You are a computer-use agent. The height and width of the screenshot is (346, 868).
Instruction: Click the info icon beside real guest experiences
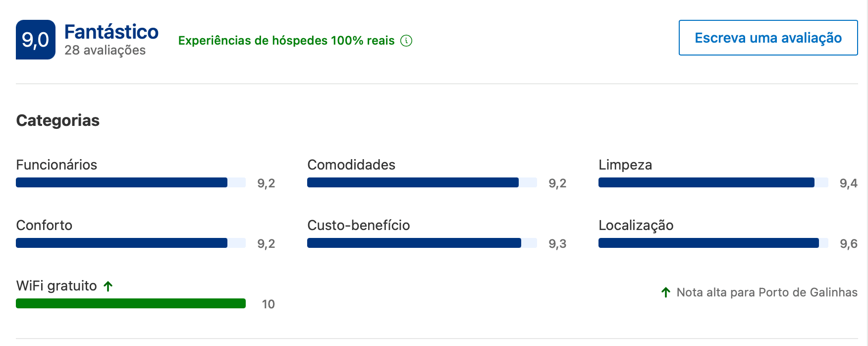(x=406, y=41)
